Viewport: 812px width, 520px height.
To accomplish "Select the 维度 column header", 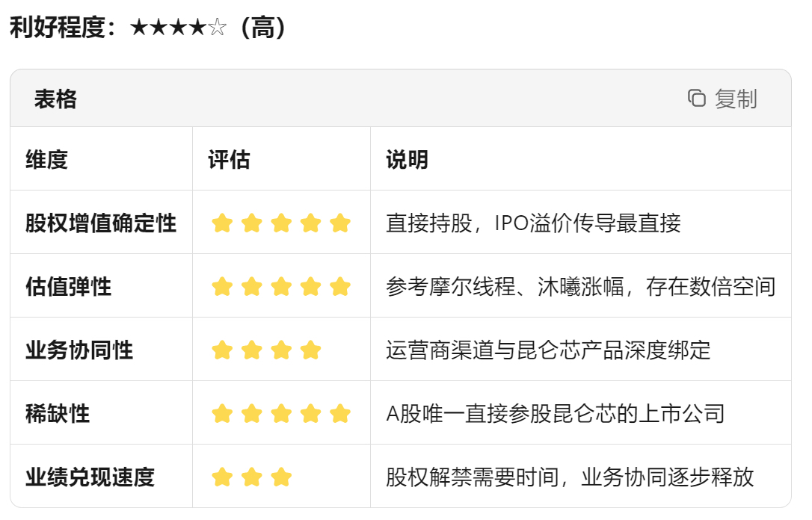I will [46, 159].
